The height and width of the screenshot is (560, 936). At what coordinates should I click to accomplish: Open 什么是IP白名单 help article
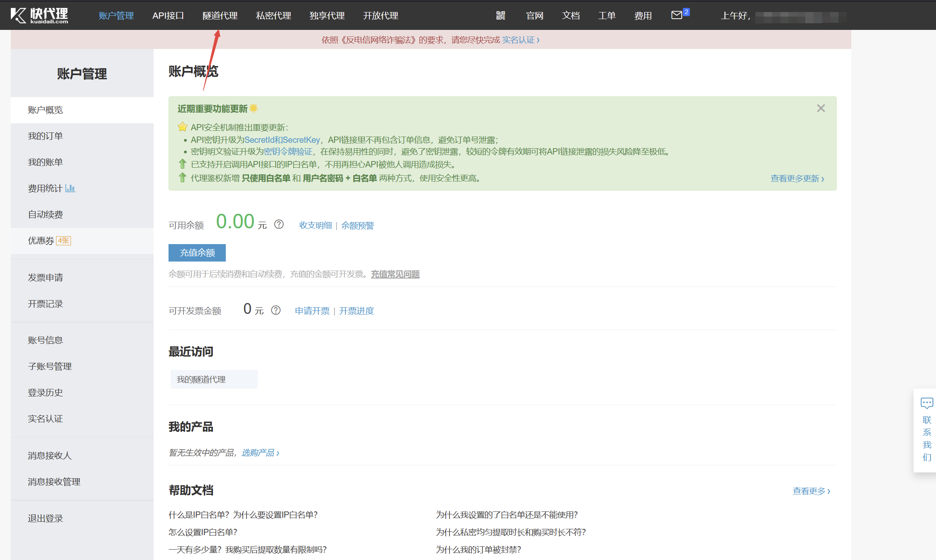pos(243,515)
